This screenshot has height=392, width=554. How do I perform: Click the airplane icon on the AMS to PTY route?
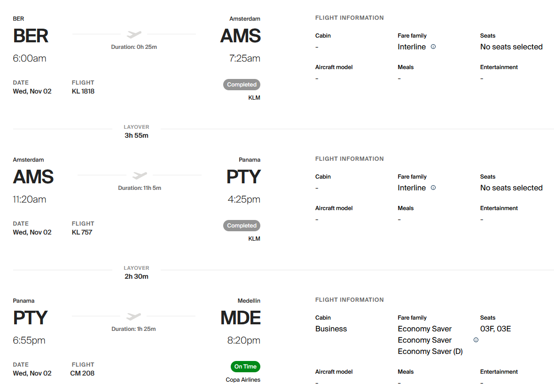pos(140,175)
